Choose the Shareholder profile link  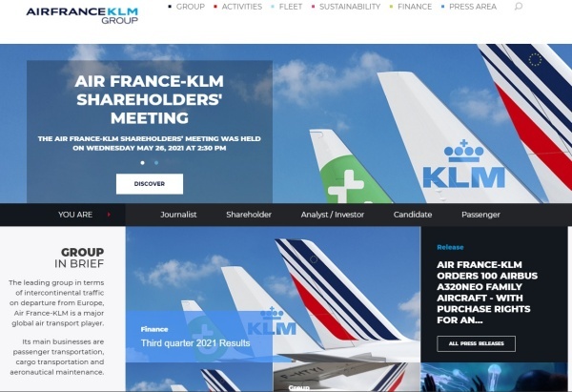click(249, 215)
